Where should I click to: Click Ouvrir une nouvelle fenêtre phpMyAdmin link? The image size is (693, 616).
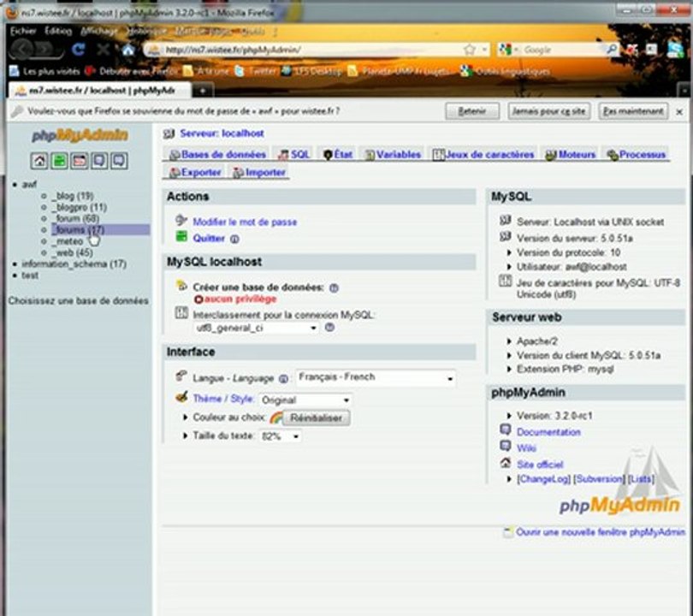[x=601, y=532]
